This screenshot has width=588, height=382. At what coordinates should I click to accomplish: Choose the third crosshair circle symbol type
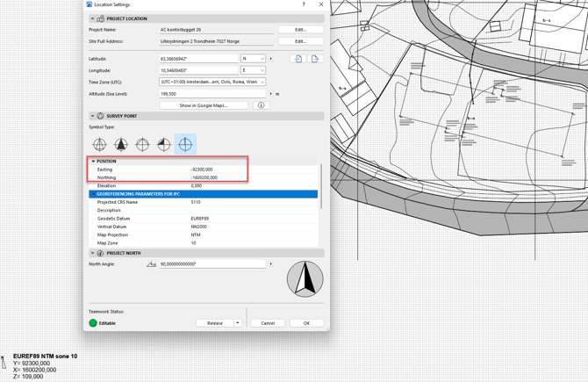point(142,145)
